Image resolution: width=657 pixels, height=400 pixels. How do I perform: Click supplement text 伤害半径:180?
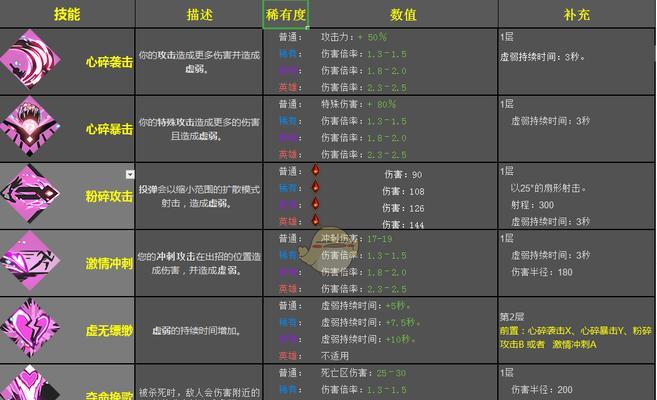542,272
